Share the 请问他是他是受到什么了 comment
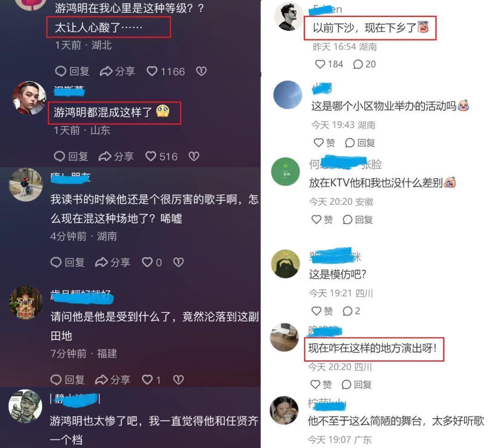 coord(113,380)
